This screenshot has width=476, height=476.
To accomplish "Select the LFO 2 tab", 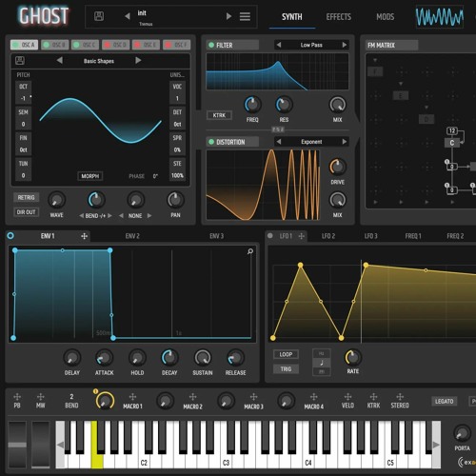I will [328, 236].
